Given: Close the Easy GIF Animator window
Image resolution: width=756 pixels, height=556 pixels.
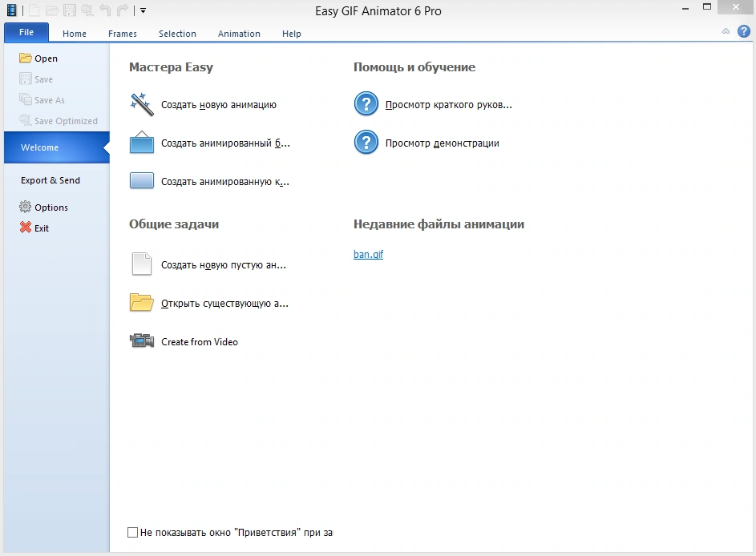Looking at the screenshot, I should click(736, 6).
